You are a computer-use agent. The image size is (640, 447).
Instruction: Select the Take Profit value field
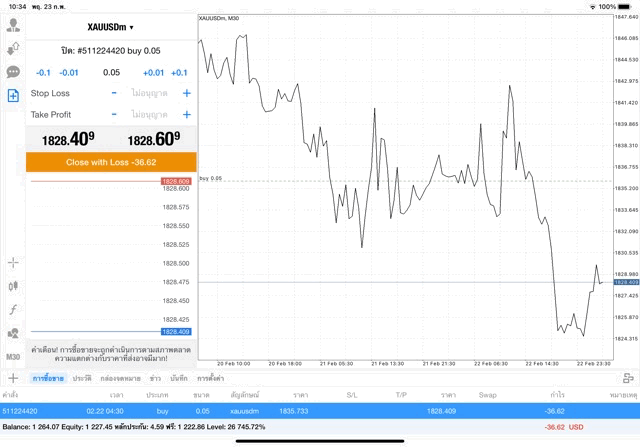tap(149, 114)
